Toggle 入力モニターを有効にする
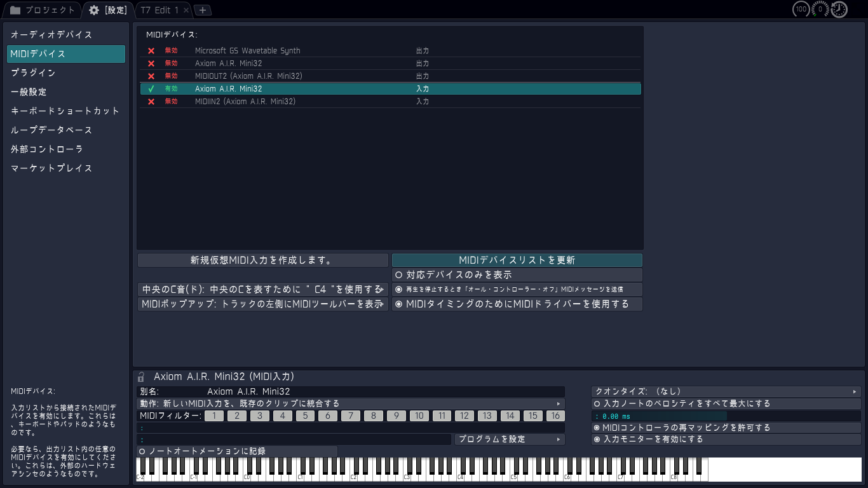This screenshot has width=868, height=488. pyautogui.click(x=726, y=439)
